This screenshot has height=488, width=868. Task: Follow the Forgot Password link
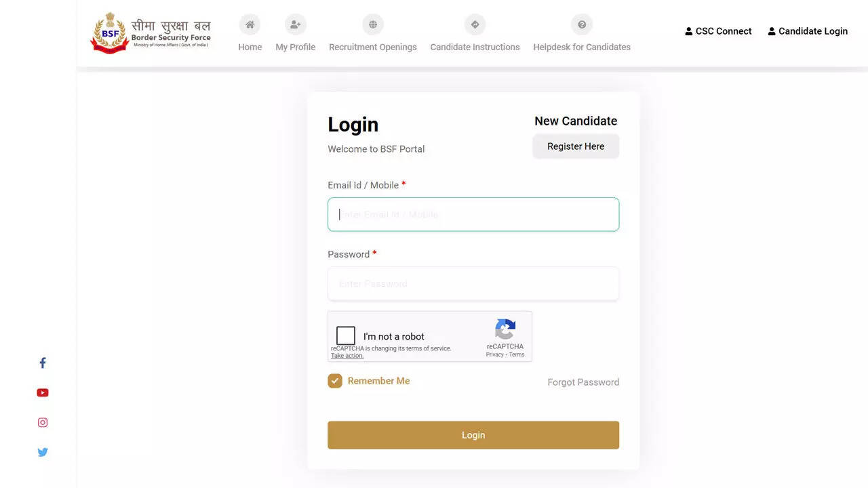583,382
